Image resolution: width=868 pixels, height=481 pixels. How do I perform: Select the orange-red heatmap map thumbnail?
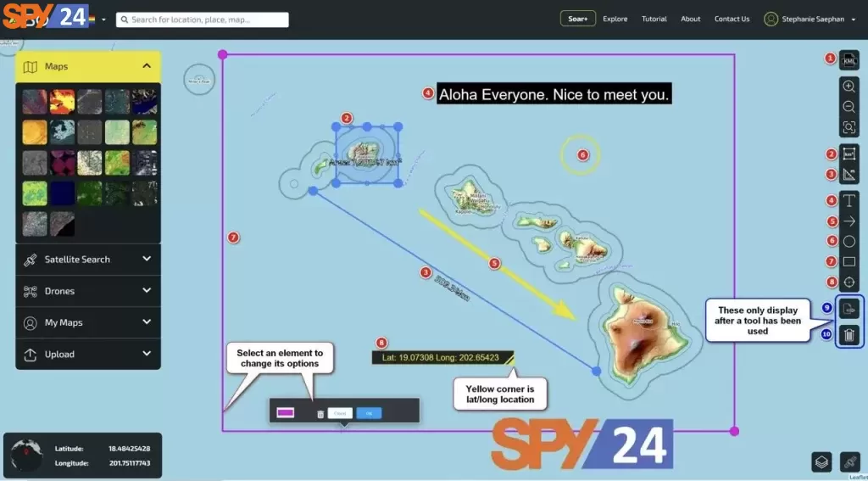tap(62, 102)
